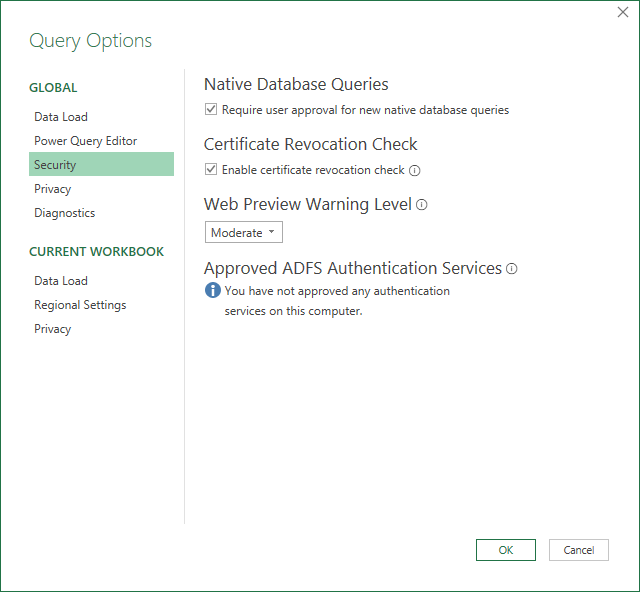The image size is (640, 592).
Task: Click the Native Database Queries heading
Action: click(296, 85)
